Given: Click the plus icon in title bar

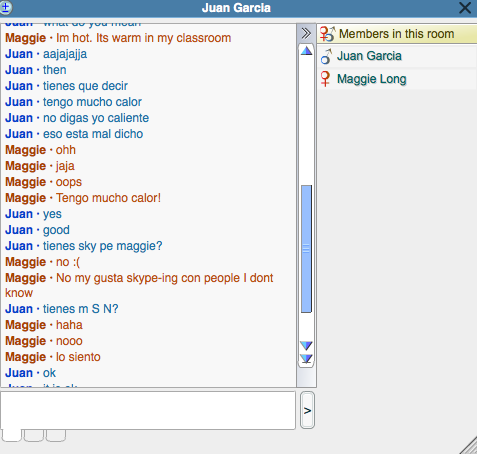Looking at the screenshot, I should (x=6, y=7).
